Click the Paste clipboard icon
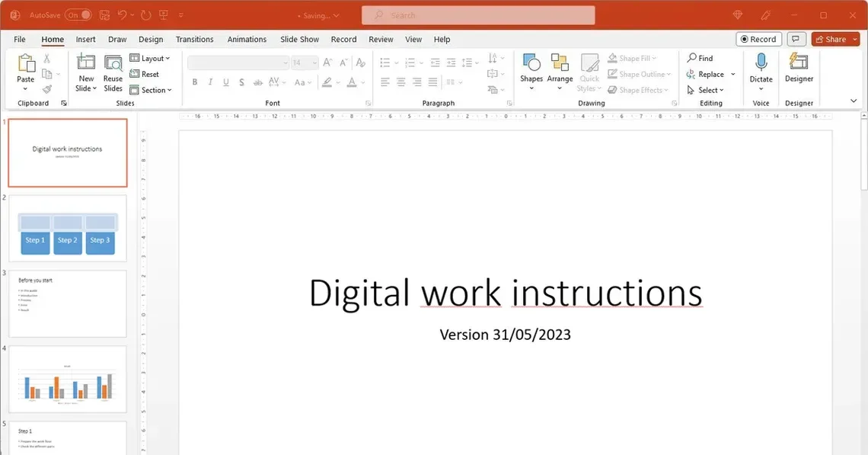 tap(26, 64)
